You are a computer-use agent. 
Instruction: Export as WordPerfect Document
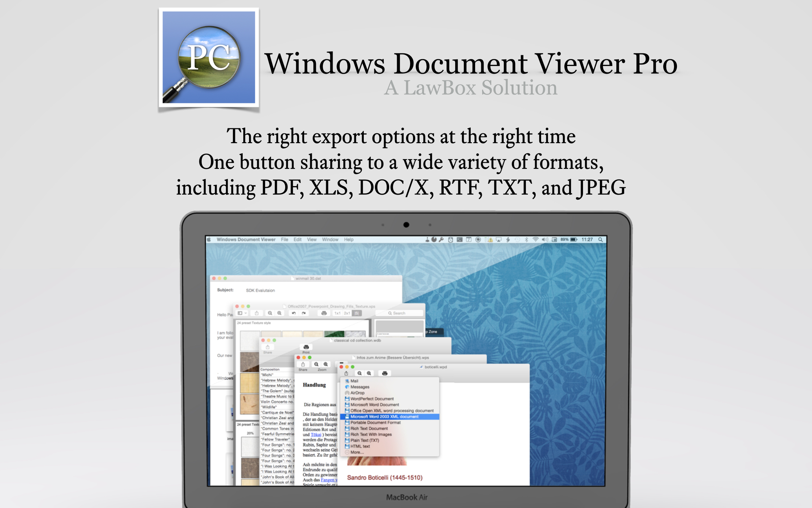click(x=390, y=399)
